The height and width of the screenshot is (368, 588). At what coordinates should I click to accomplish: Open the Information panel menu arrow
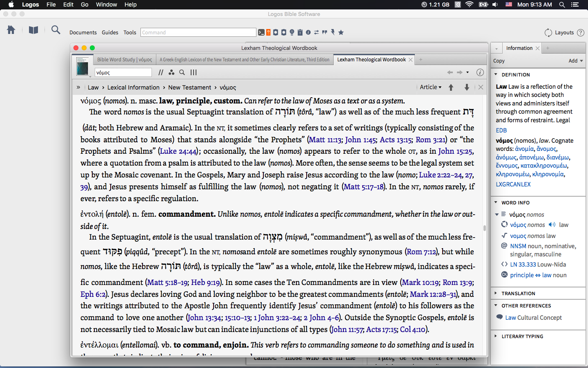497,49
